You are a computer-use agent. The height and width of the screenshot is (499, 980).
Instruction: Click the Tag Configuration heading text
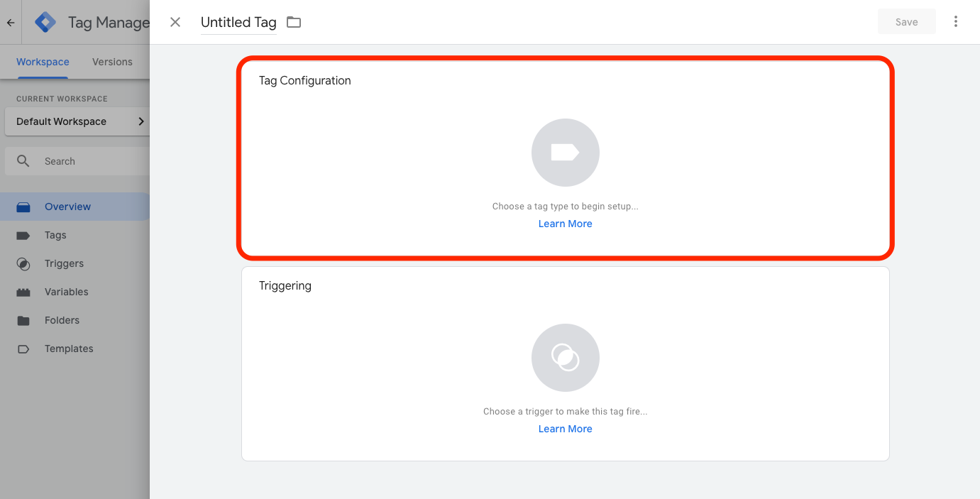(305, 80)
